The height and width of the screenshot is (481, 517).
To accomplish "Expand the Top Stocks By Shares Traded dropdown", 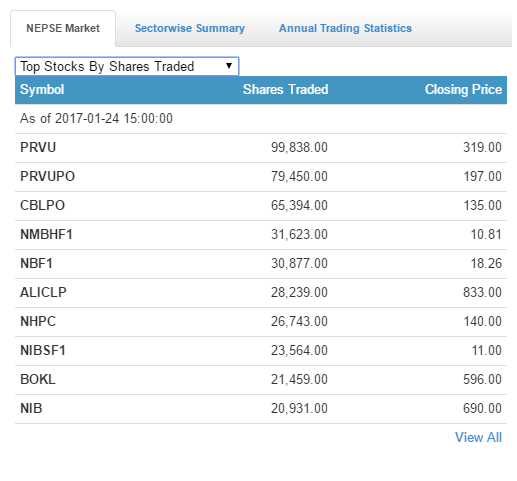I will point(127,66).
